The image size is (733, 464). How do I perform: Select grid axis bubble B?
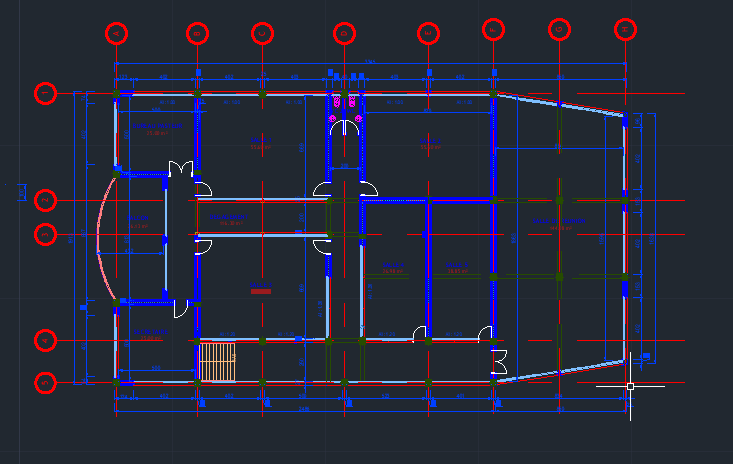point(197,33)
